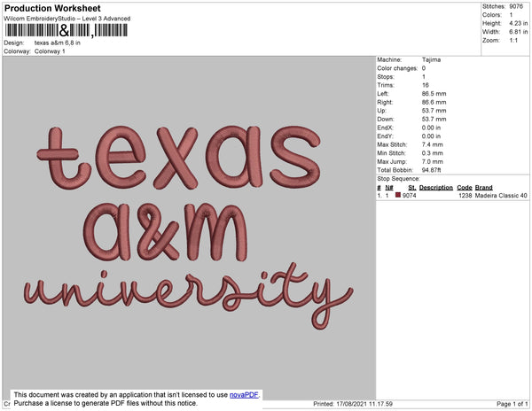Viewport: 532px width, 411px height.
Task: Click the EndY value 0.00 in
Action: pyautogui.click(x=431, y=136)
